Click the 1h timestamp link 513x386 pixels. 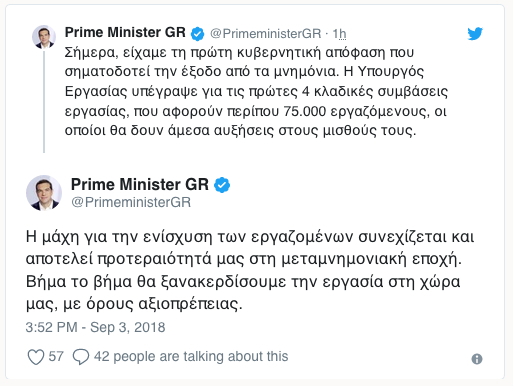pos(339,34)
